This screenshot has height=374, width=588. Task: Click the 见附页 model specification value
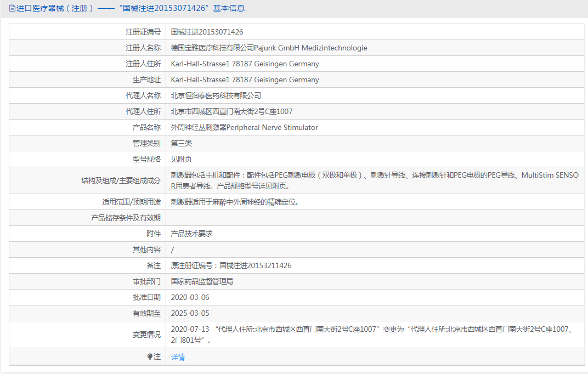pos(182,159)
